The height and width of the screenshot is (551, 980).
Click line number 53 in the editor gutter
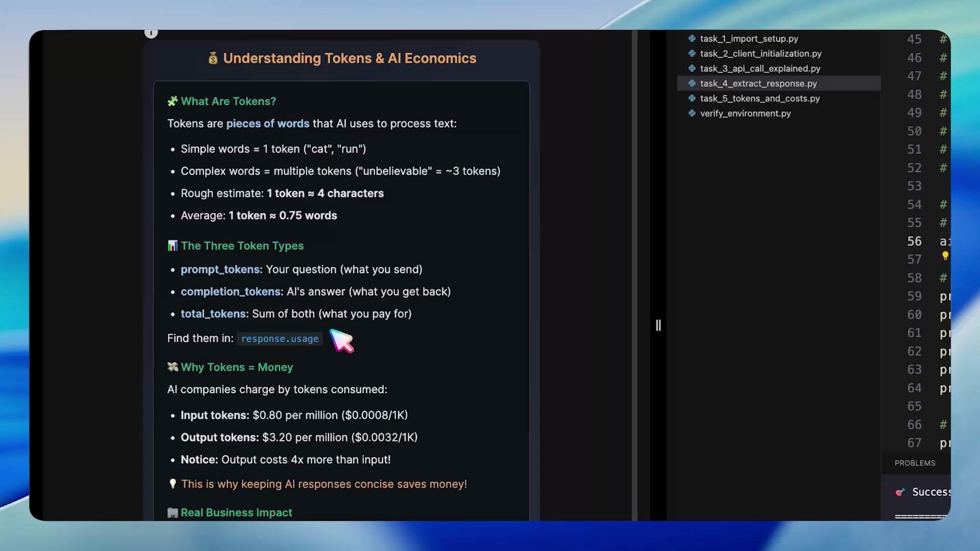coord(914,186)
